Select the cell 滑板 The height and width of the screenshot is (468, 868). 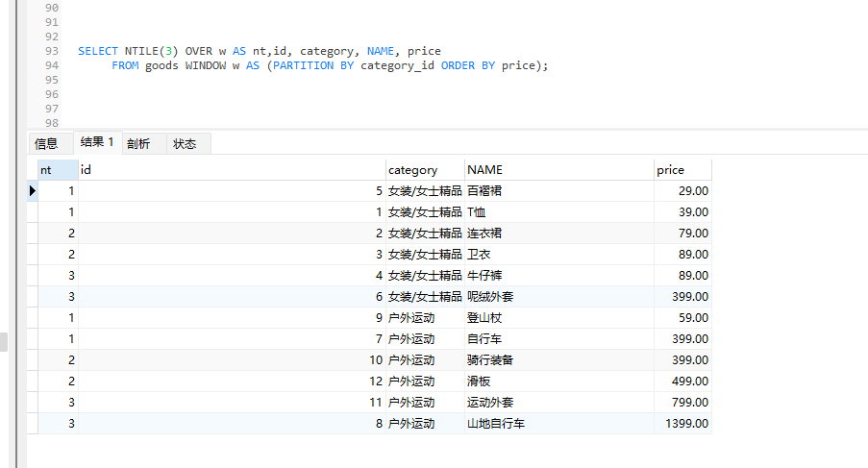click(x=559, y=382)
